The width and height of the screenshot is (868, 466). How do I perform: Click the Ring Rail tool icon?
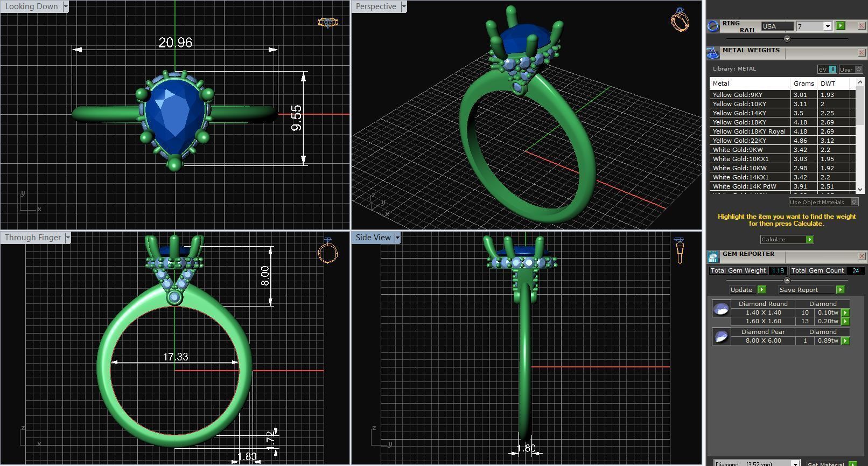713,26
